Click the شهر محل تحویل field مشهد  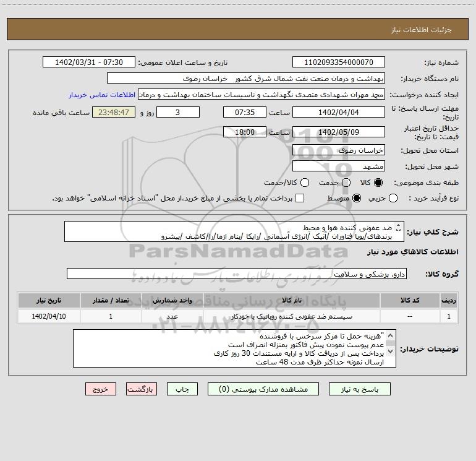coord(339,166)
